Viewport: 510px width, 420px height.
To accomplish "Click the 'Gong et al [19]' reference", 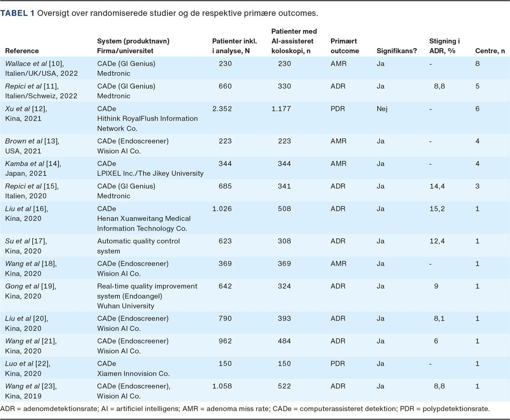I will [x=31, y=286].
